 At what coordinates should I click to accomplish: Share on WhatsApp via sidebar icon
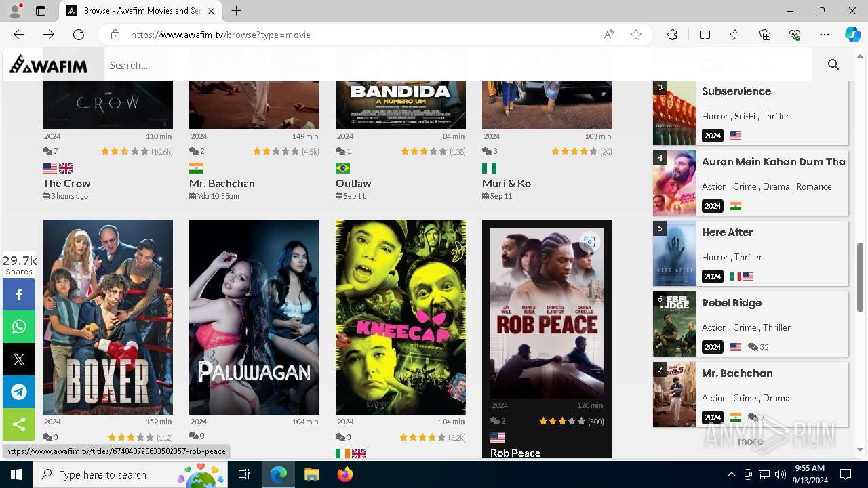[19, 327]
